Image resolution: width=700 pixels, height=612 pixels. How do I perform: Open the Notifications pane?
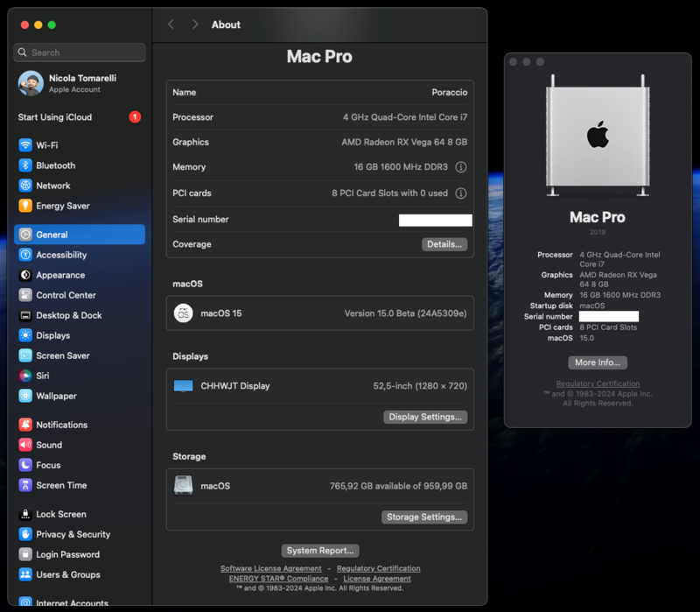pyautogui.click(x=61, y=425)
